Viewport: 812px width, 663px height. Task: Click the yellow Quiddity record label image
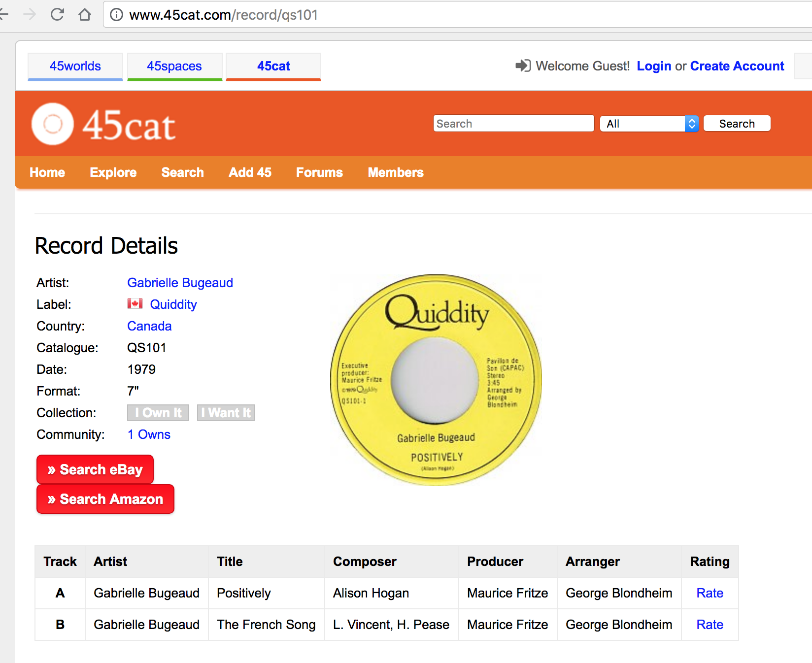[x=436, y=380]
